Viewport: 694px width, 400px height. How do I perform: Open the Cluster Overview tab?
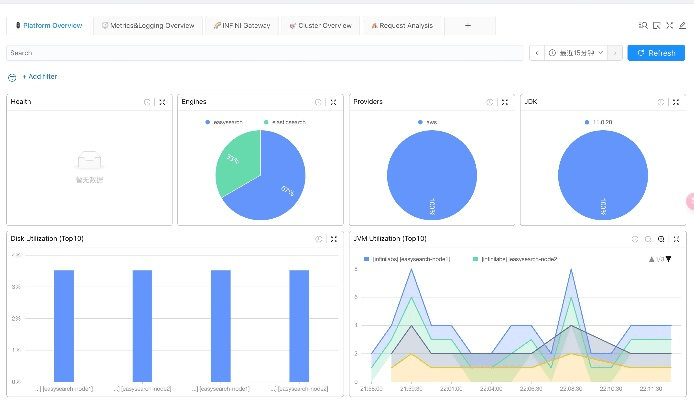(319, 25)
